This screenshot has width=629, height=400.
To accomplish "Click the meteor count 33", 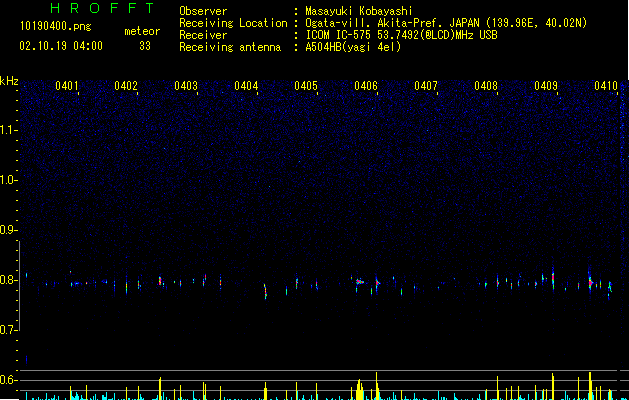I will [145, 46].
